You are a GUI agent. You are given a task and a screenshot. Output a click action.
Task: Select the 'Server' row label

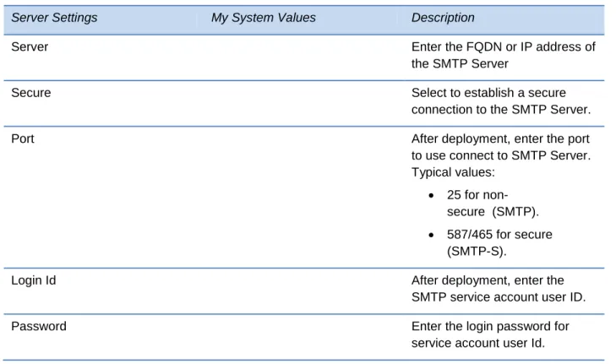pos(30,46)
